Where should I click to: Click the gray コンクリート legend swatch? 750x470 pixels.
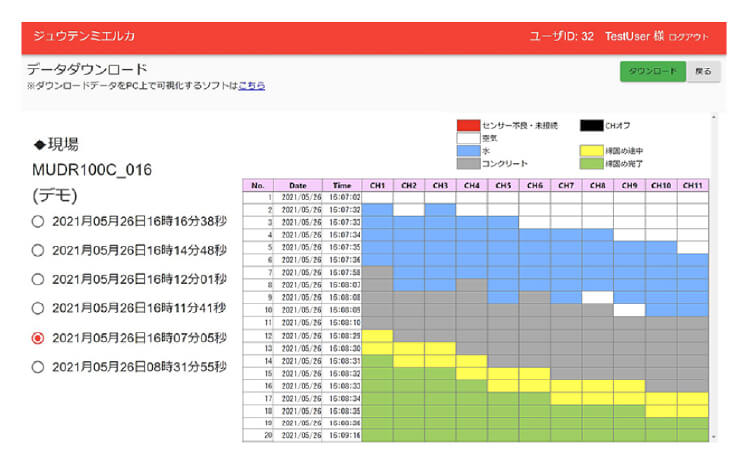(x=468, y=163)
